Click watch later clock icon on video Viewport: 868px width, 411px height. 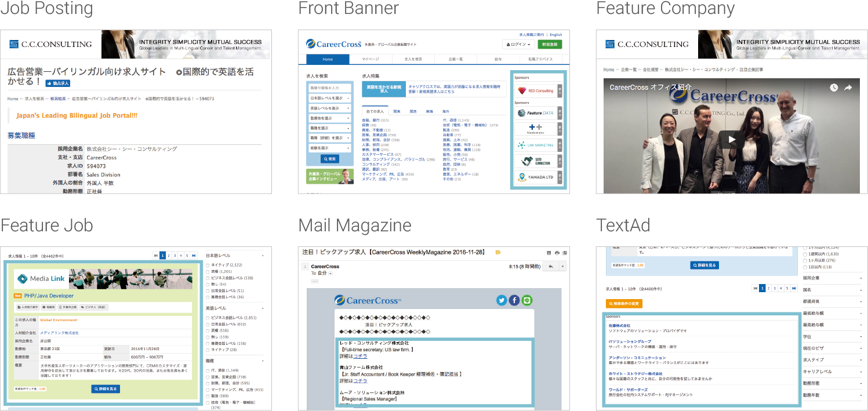click(x=833, y=88)
